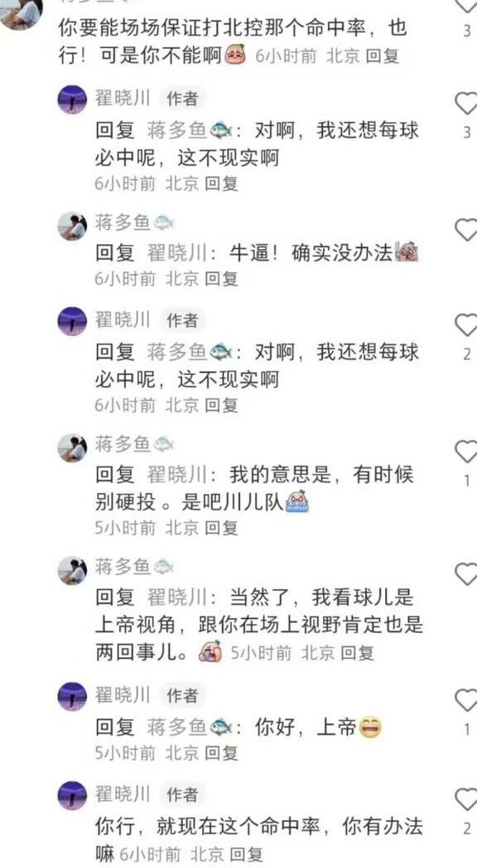Reply to the comment "你好,上帝"

click(x=222, y=753)
